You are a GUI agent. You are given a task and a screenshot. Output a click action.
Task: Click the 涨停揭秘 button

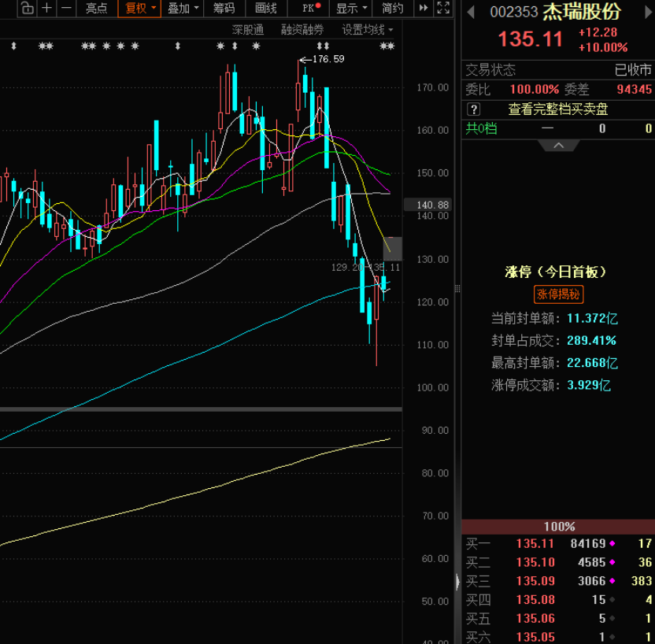558,294
